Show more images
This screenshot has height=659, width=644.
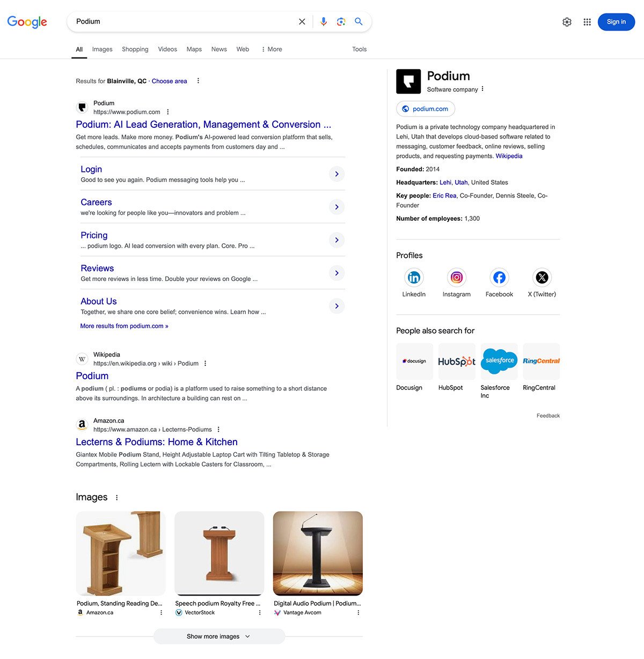(219, 636)
